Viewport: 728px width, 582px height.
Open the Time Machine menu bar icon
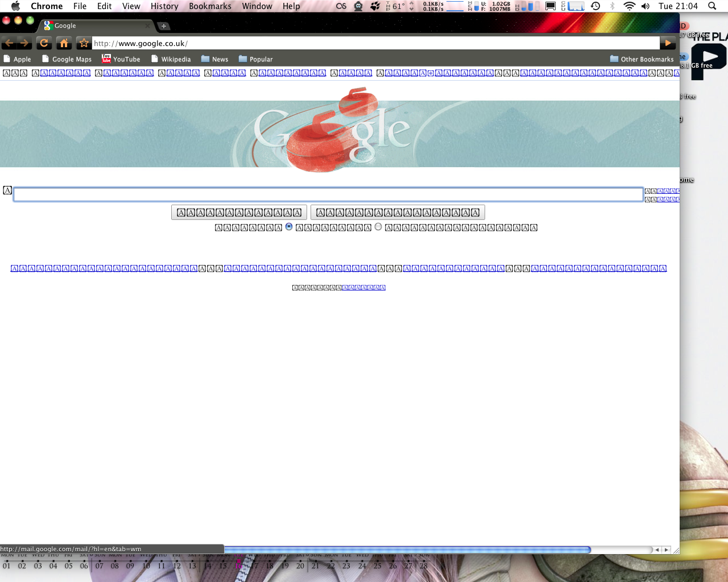pos(595,6)
